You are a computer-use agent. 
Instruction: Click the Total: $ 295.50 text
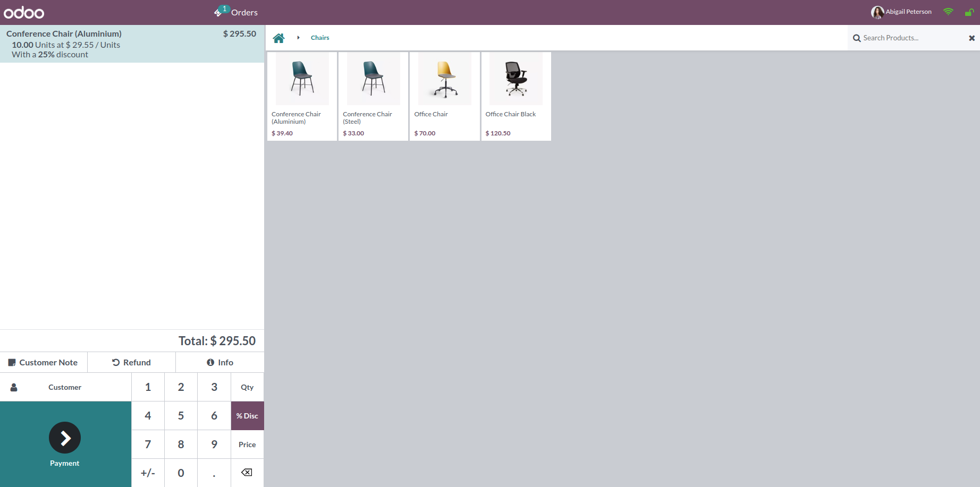tap(217, 341)
